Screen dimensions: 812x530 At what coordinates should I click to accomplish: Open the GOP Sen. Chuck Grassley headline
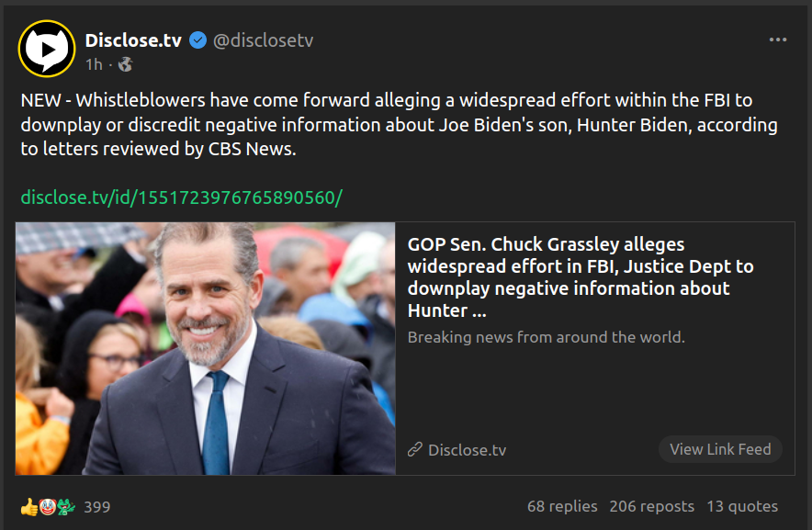click(x=581, y=277)
